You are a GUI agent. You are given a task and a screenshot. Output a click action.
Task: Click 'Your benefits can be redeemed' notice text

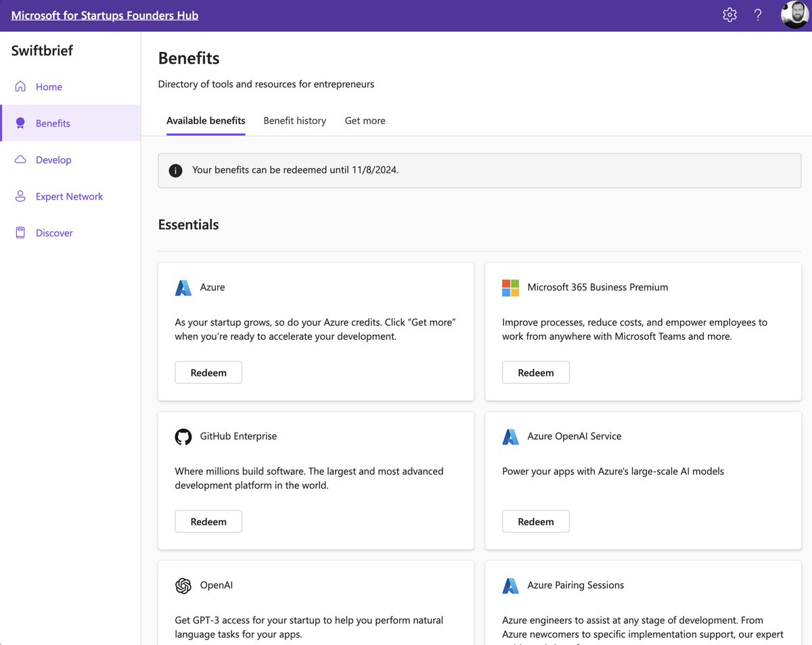(295, 170)
